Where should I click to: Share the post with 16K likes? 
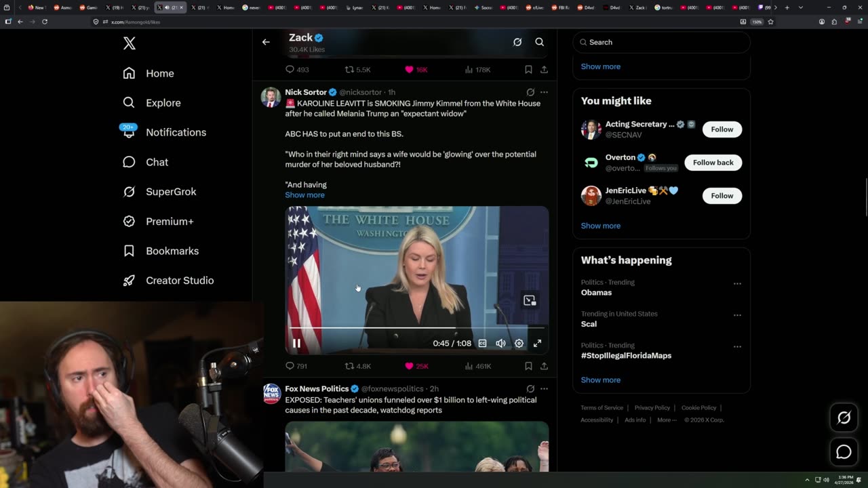pos(544,70)
